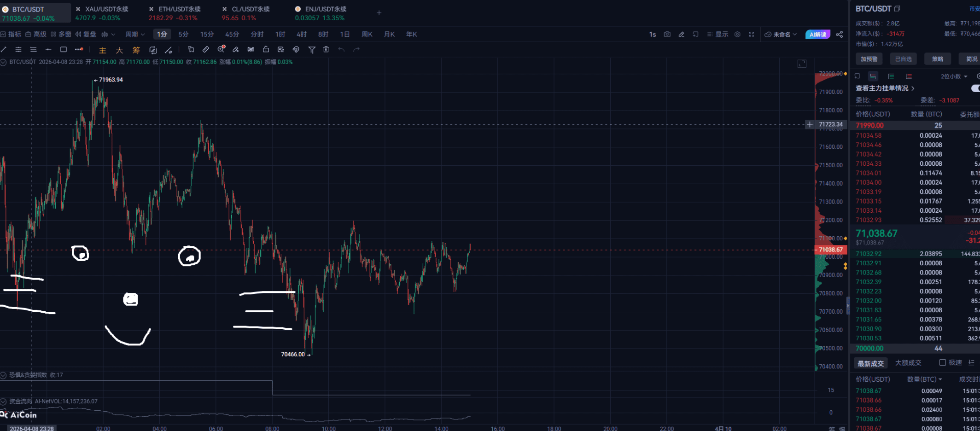Click the 加预警 alert button

tap(869, 59)
